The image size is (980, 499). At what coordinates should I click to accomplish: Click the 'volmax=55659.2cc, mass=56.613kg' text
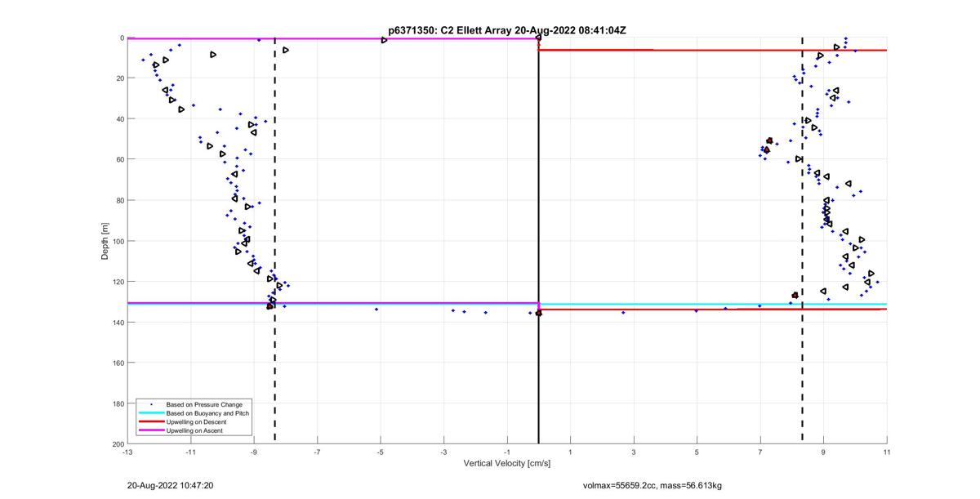tap(652, 486)
